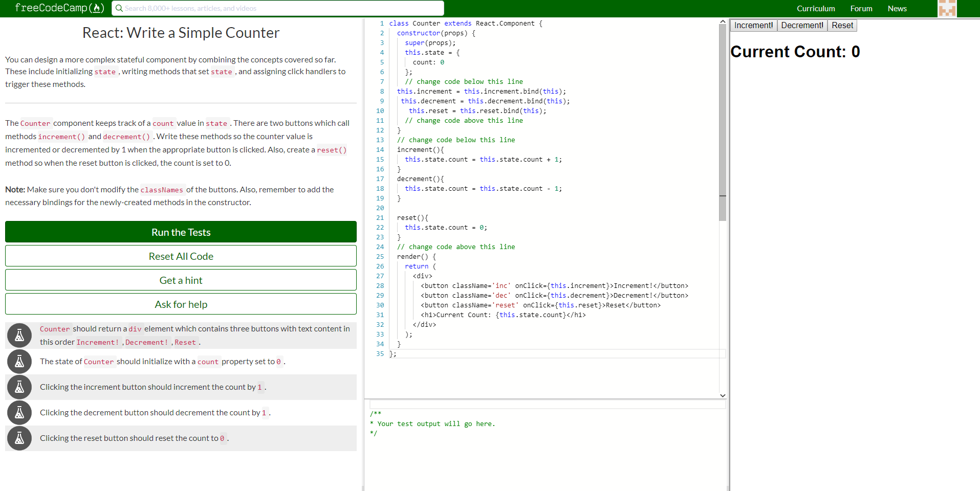The width and height of the screenshot is (980, 491).
Task: Click line 18 count - 1 statement
Action: (x=483, y=189)
